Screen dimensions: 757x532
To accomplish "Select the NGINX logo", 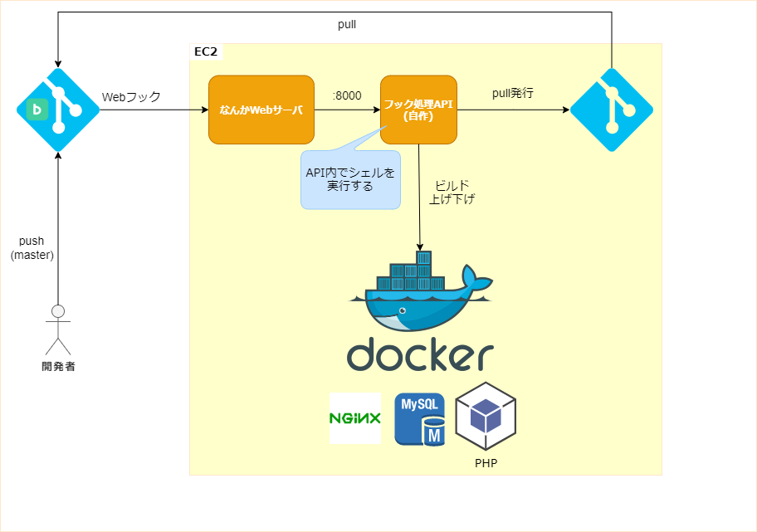I will [354, 417].
